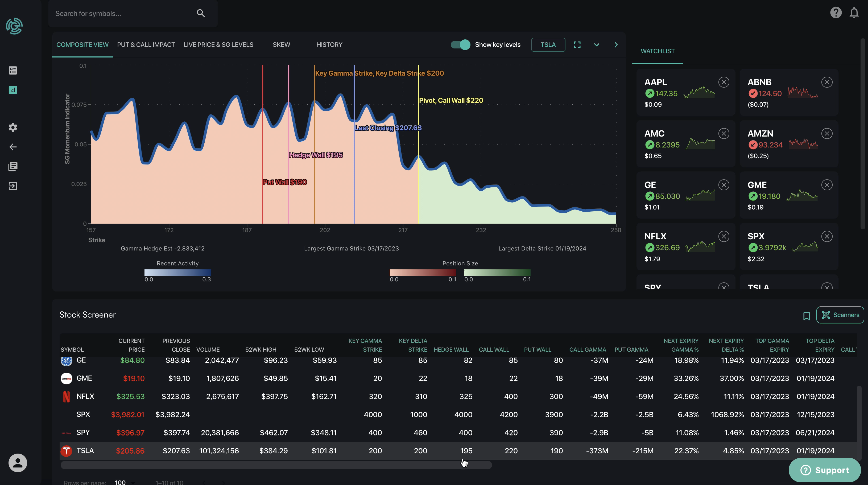Go to next chart with right chevron
This screenshot has height=485, width=868.
pos(616,45)
